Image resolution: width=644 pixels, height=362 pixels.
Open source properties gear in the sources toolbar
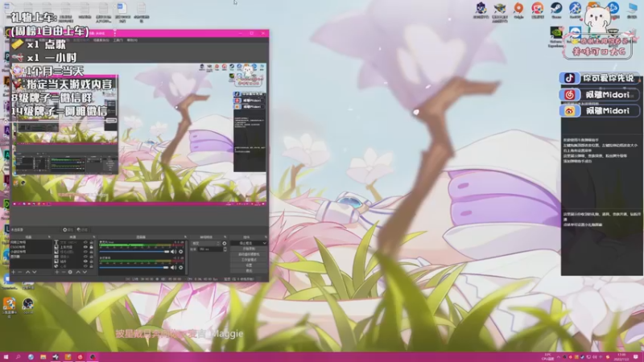click(x=70, y=272)
